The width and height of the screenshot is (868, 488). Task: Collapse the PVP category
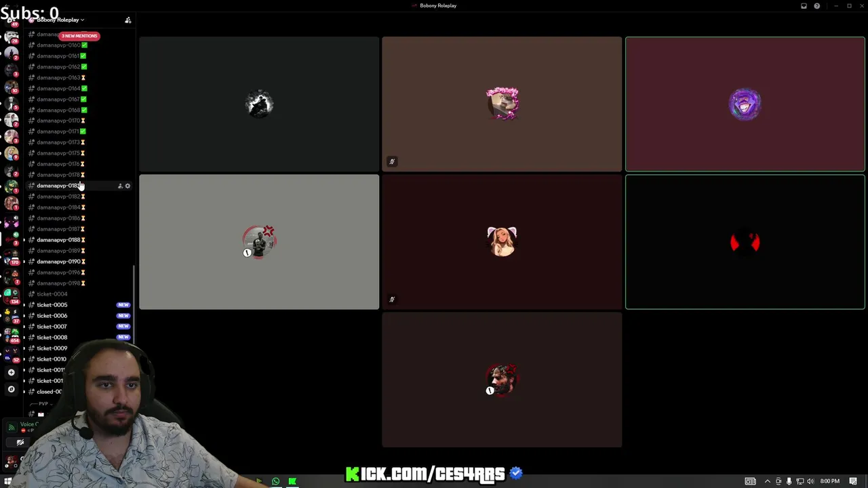tap(42, 404)
